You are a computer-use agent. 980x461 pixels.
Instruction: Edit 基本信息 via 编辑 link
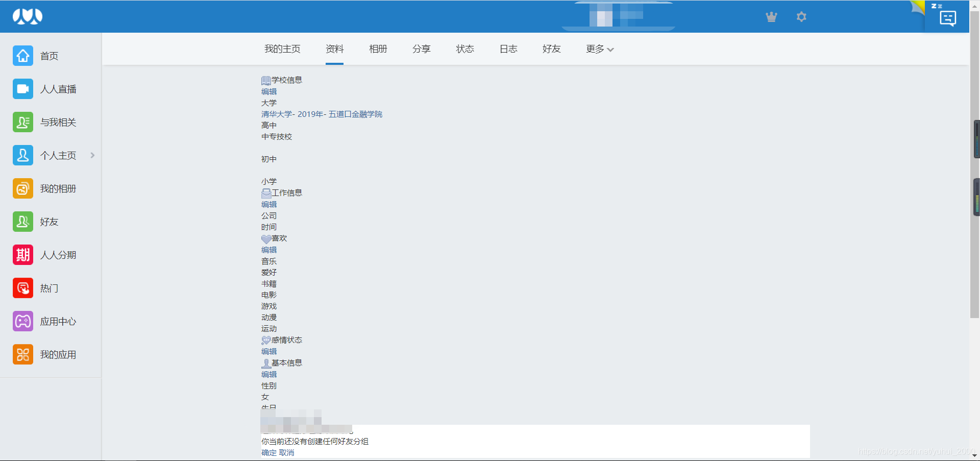point(269,375)
